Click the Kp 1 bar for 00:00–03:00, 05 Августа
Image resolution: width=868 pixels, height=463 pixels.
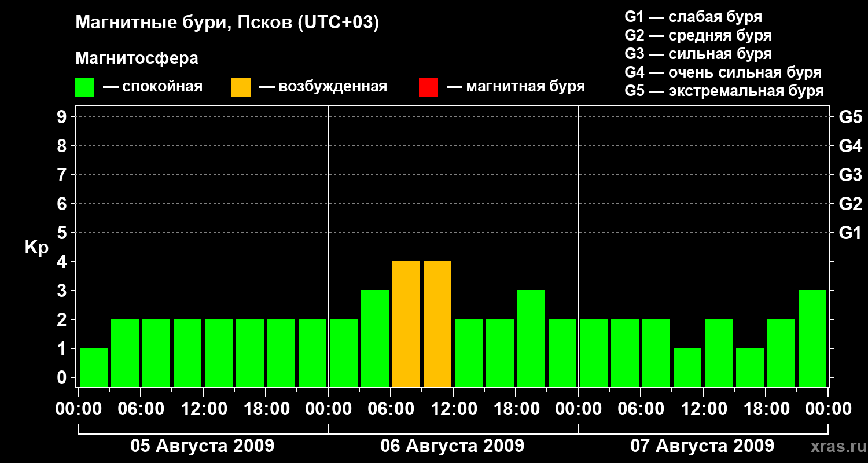click(94, 367)
